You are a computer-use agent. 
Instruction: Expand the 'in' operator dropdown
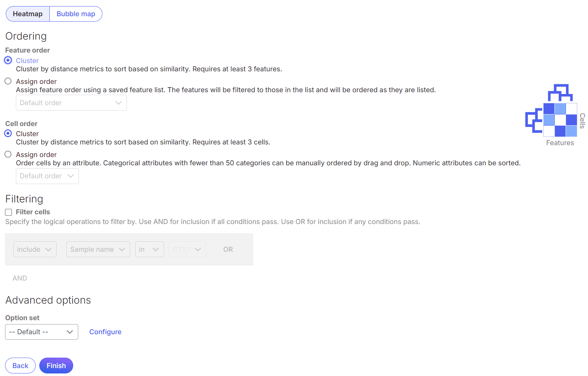150,249
